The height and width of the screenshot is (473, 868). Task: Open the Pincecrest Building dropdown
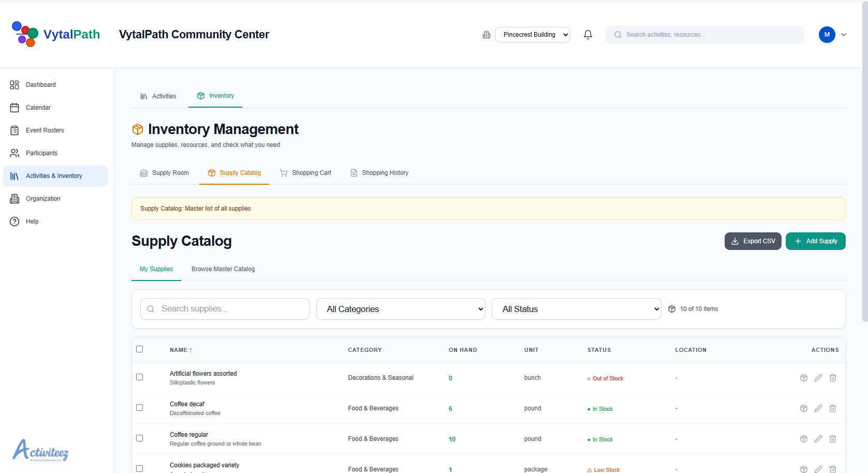[532, 34]
